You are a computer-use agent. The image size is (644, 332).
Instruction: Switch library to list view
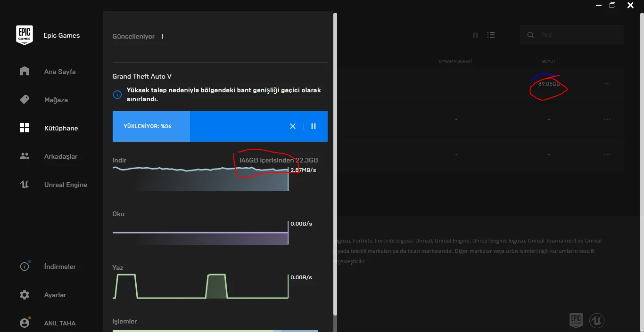tap(491, 35)
